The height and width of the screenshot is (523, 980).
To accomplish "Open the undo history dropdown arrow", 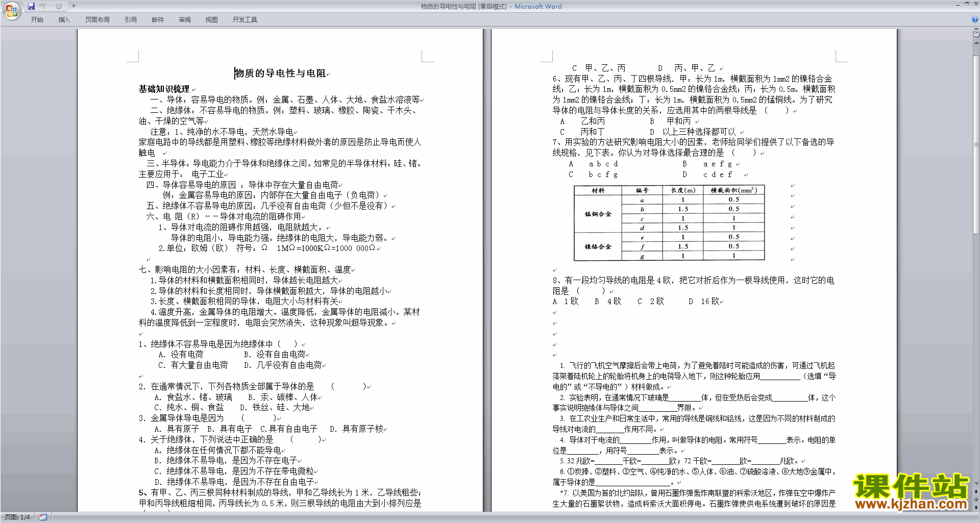I will click(50, 6).
